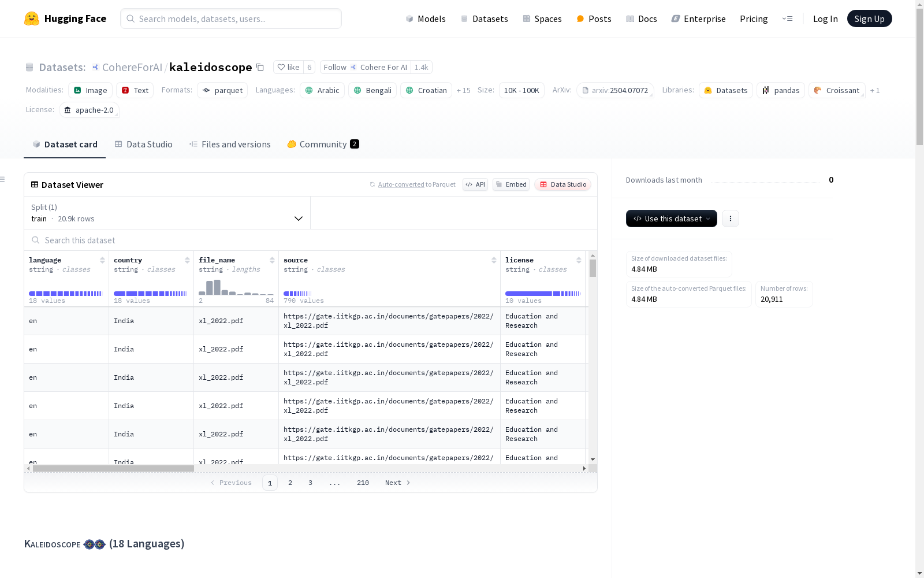Click the Text modality tag

tap(135, 90)
